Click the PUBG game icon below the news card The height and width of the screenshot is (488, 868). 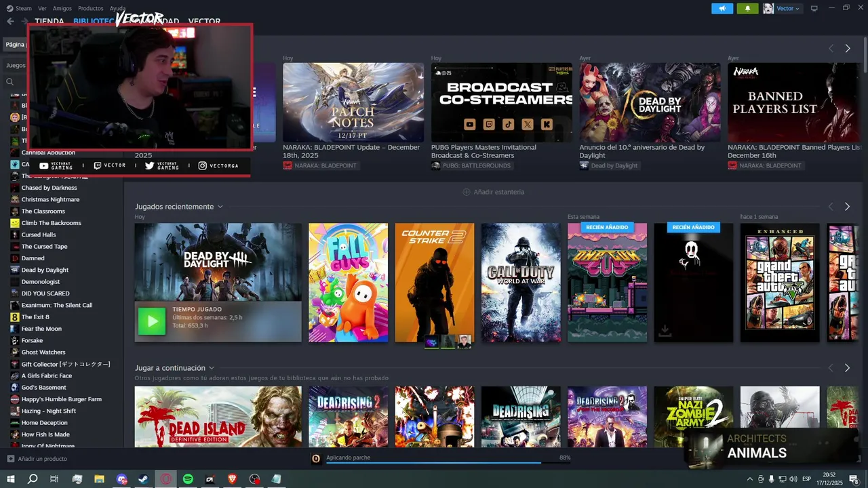436,165
